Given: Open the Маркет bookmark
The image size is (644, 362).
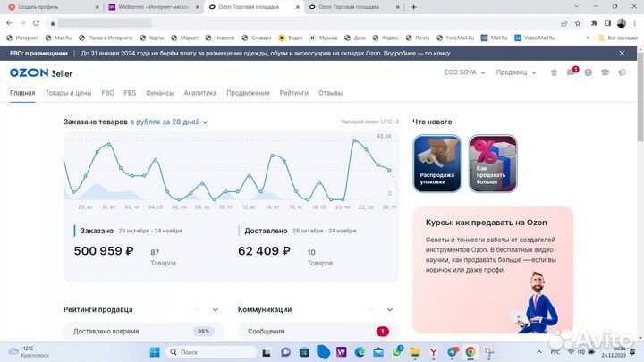Looking at the screenshot, I should click(x=185, y=38).
